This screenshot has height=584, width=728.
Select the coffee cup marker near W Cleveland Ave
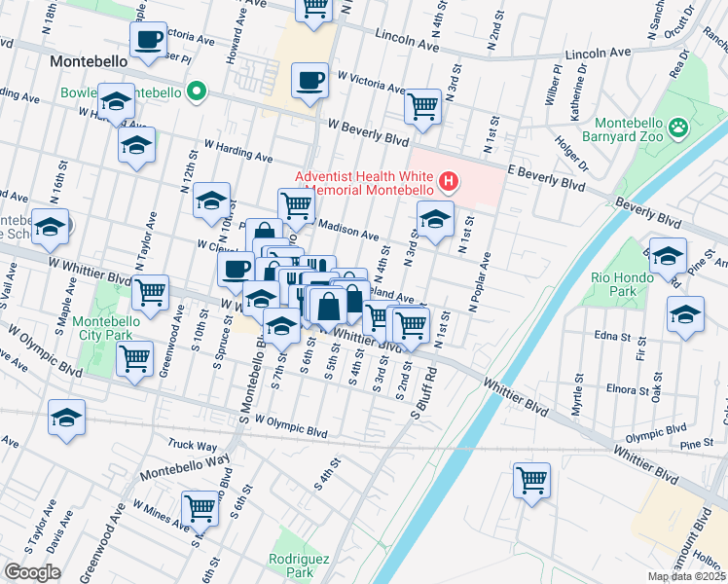click(x=237, y=271)
